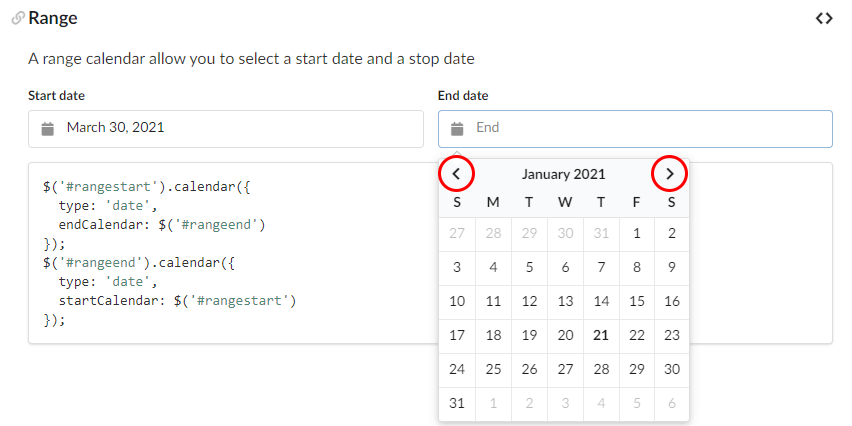Screen dimensions: 852x426
Task: Pick January 1 in the calendar
Action: tap(637, 234)
